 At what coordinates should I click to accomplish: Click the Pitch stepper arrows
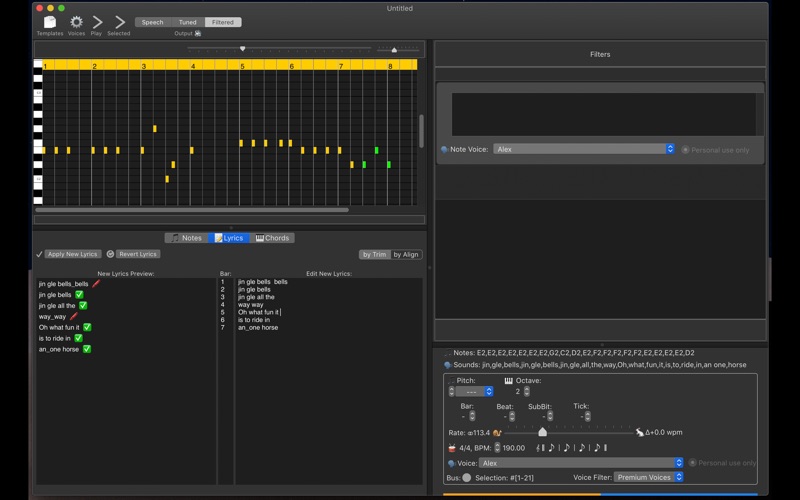451,391
